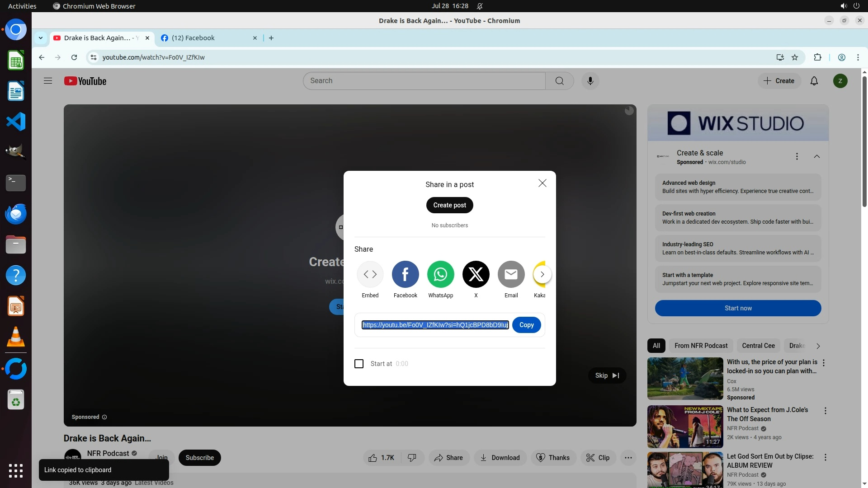Show more filter chips with arrow
Image resolution: width=868 pixels, height=488 pixels.
(818, 346)
